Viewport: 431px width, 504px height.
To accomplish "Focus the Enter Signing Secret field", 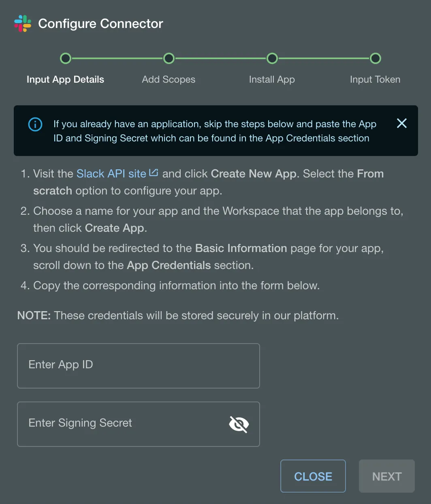I will (139, 424).
